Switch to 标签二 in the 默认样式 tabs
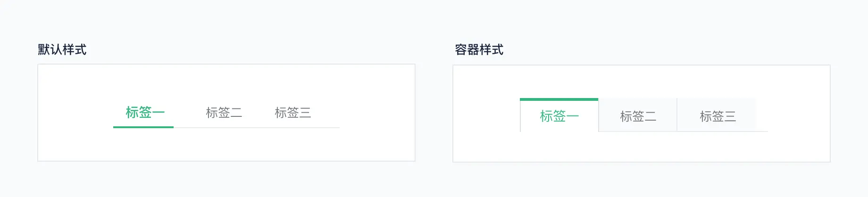 click(224, 113)
